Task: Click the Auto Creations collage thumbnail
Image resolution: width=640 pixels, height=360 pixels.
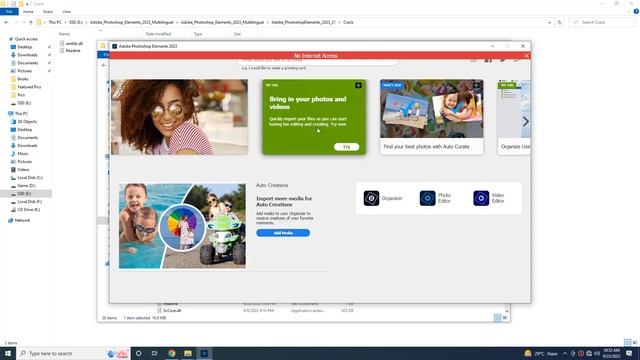Action: [182, 226]
